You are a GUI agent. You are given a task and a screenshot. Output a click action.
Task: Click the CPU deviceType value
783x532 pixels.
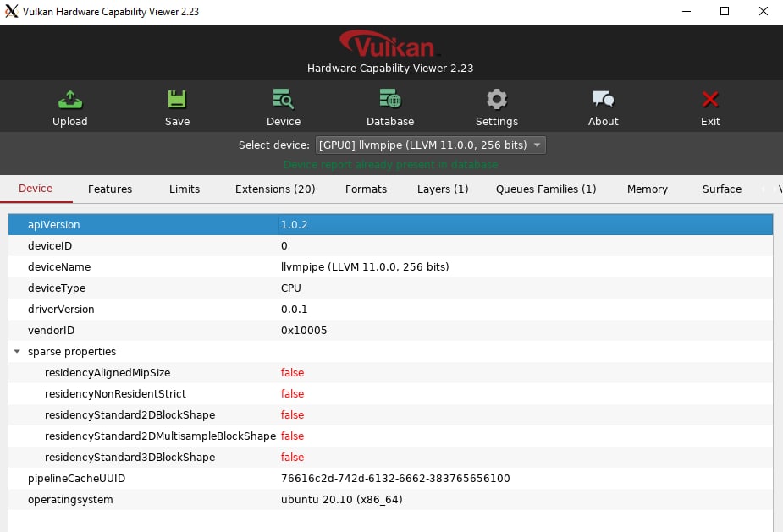click(290, 288)
